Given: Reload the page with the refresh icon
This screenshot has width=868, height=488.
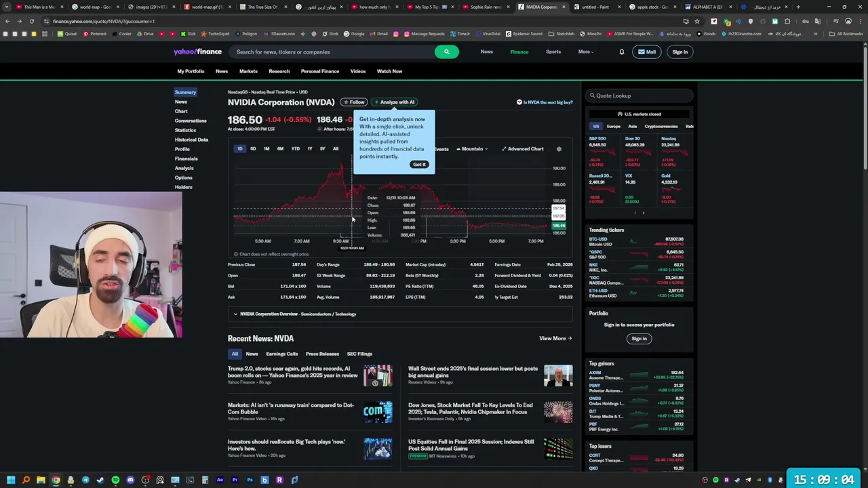Looking at the screenshot, I should pos(32,21).
